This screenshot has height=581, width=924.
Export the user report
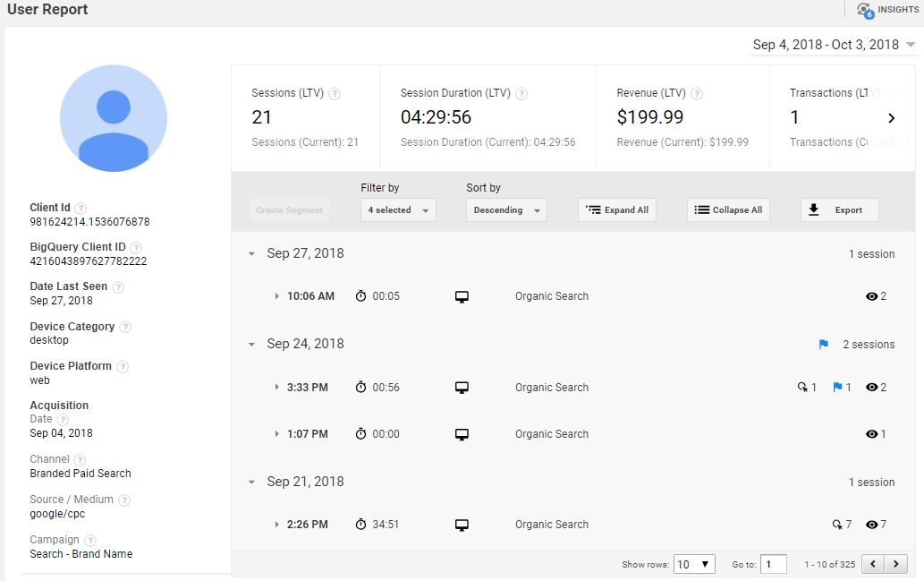point(839,210)
